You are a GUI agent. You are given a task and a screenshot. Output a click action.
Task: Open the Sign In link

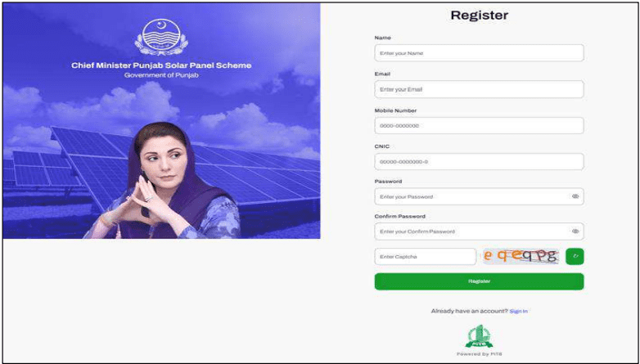point(518,312)
